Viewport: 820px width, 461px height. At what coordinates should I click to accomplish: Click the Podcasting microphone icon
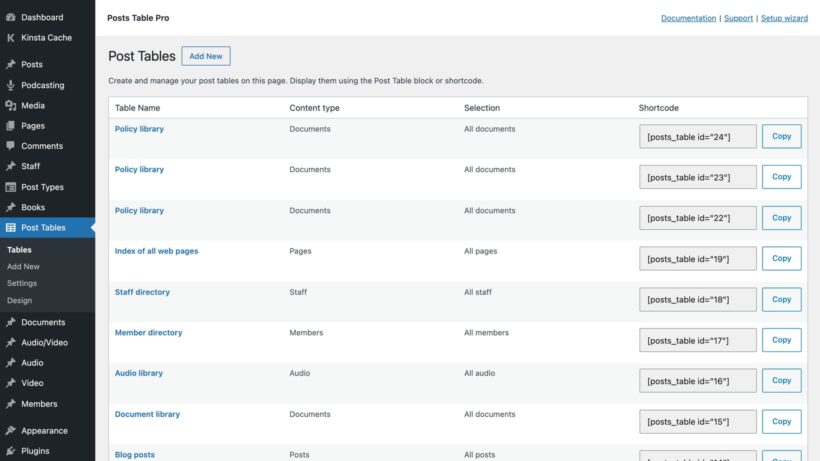(10, 85)
